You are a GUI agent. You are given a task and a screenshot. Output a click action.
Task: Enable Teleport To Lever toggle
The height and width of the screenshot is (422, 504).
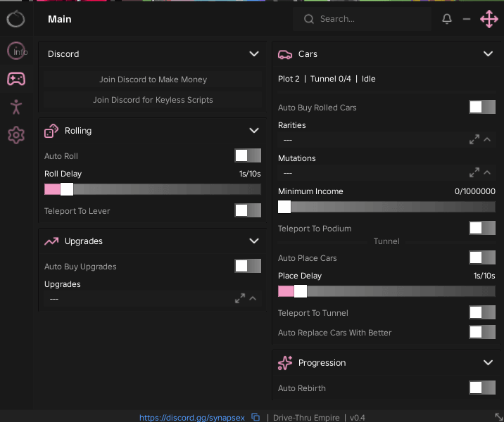coord(248,211)
